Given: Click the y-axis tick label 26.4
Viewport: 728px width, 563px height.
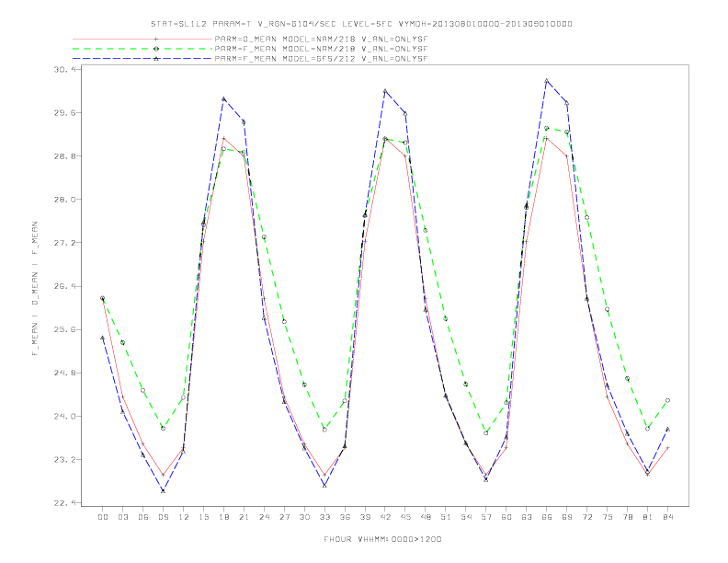Looking at the screenshot, I should coord(63,286).
